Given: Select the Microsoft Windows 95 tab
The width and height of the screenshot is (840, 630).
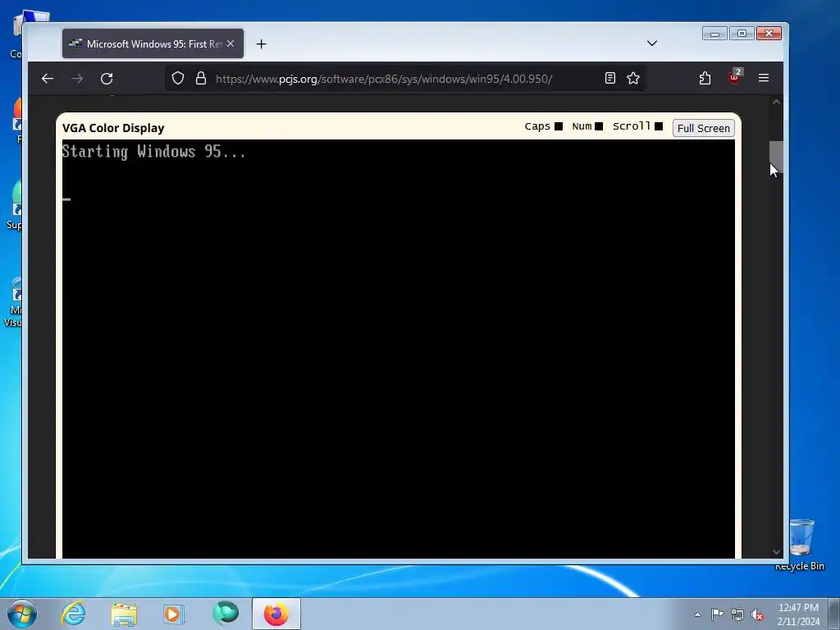Looking at the screenshot, I should (153, 43).
